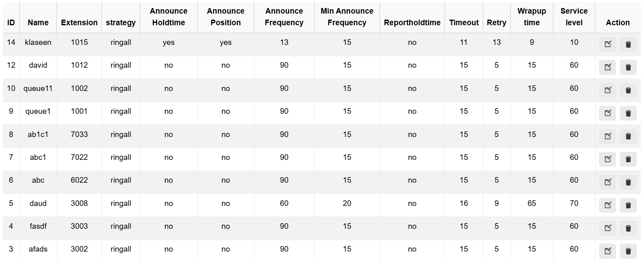The height and width of the screenshot is (260, 644).
Task: Delete the ab1c1 queue
Action: 628,136
